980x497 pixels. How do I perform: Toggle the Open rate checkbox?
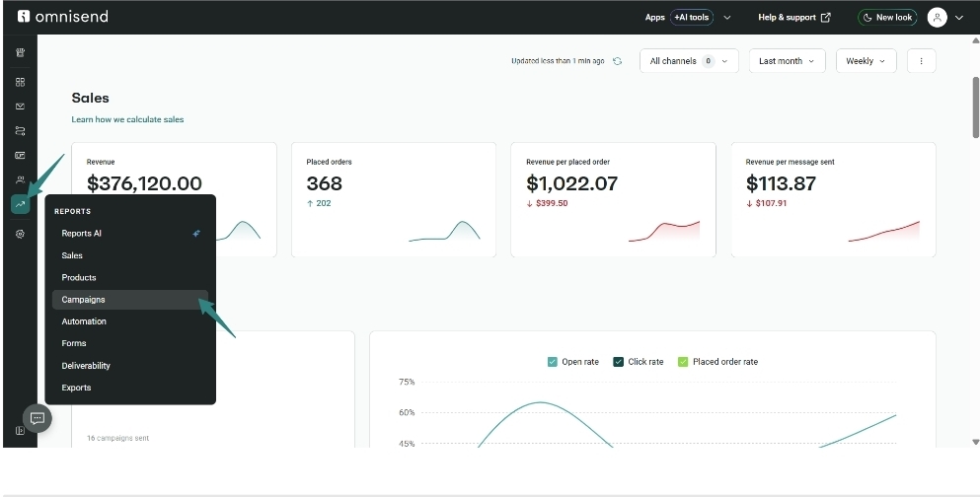tap(552, 362)
